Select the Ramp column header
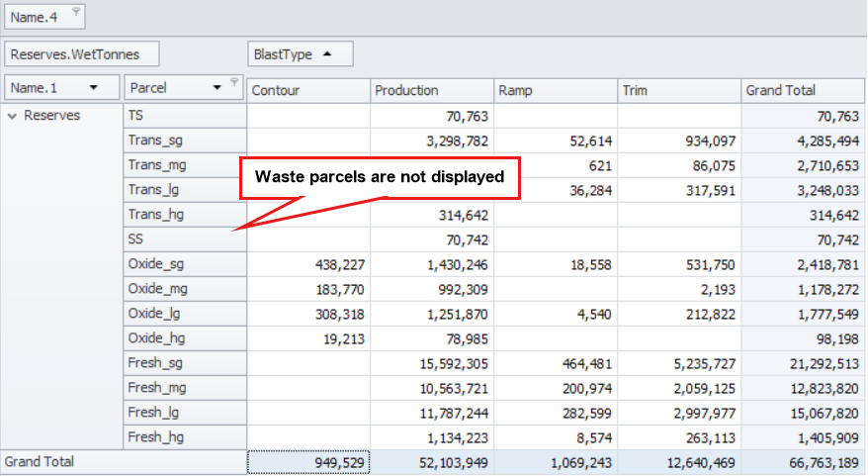The image size is (868, 476). click(x=555, y=90)
